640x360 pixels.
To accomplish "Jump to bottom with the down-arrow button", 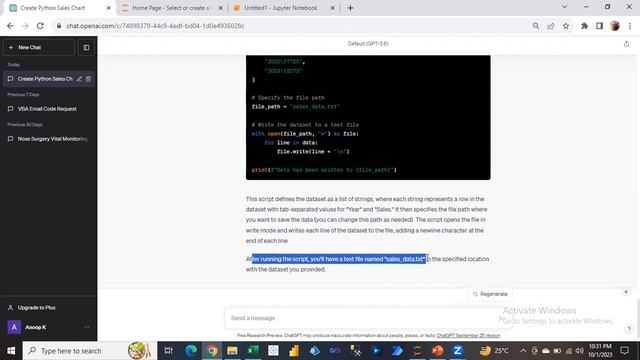I will click(x=626, y=292).
